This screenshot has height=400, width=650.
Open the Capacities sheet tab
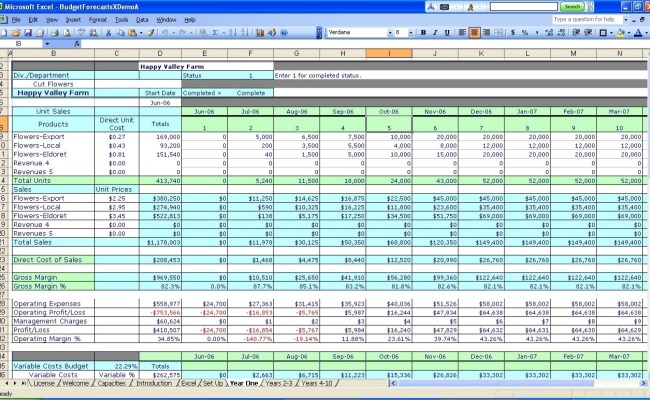point(112,383)
